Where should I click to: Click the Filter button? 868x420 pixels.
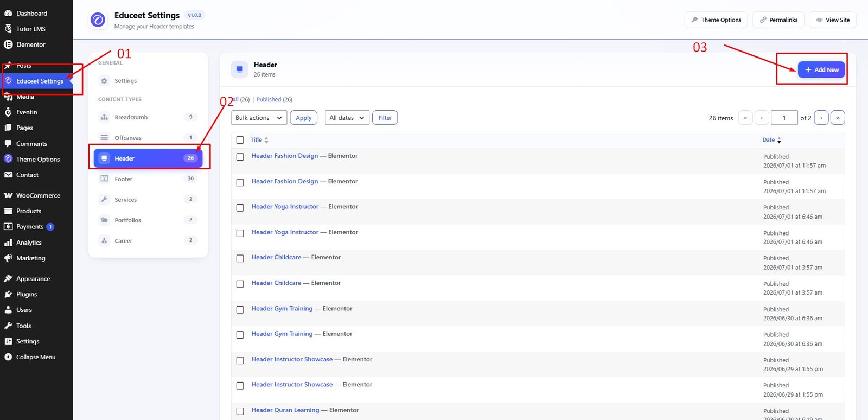pos(385,118)
